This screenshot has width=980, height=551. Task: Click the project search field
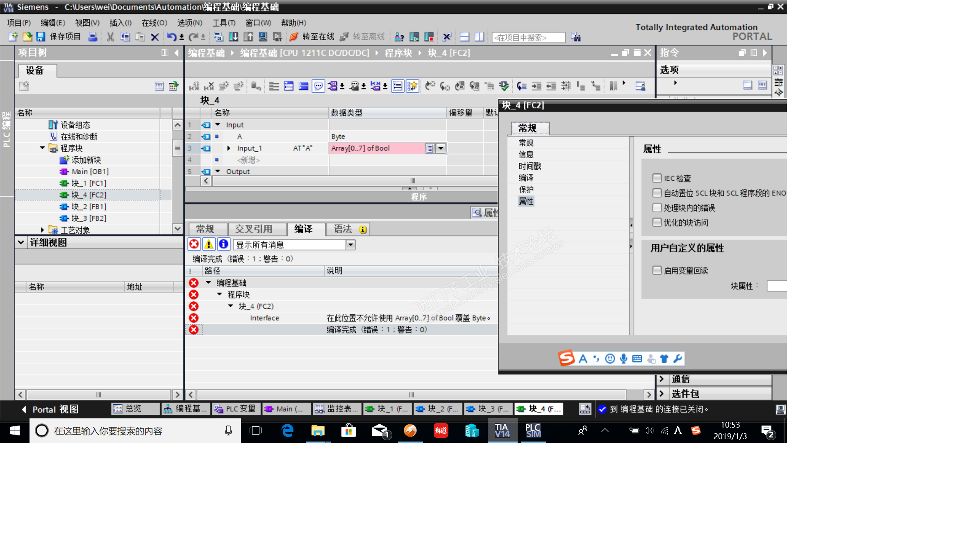click(x=528, y=37)
